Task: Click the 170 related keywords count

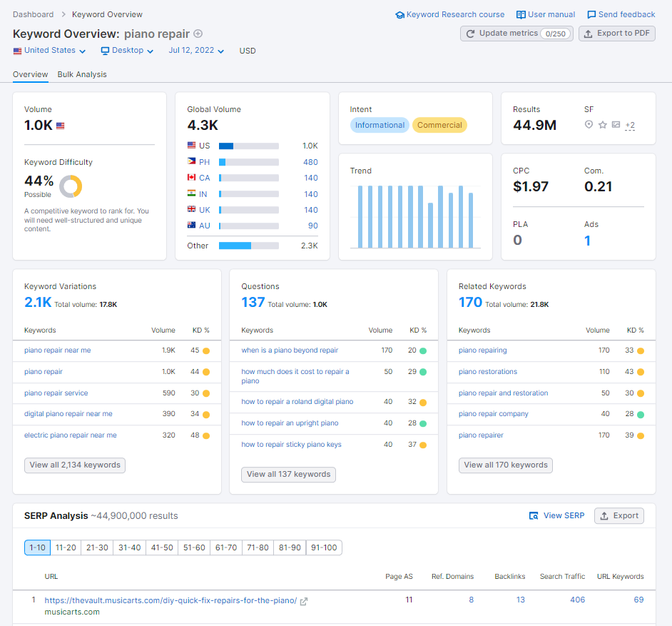Action: pos(470,302)
